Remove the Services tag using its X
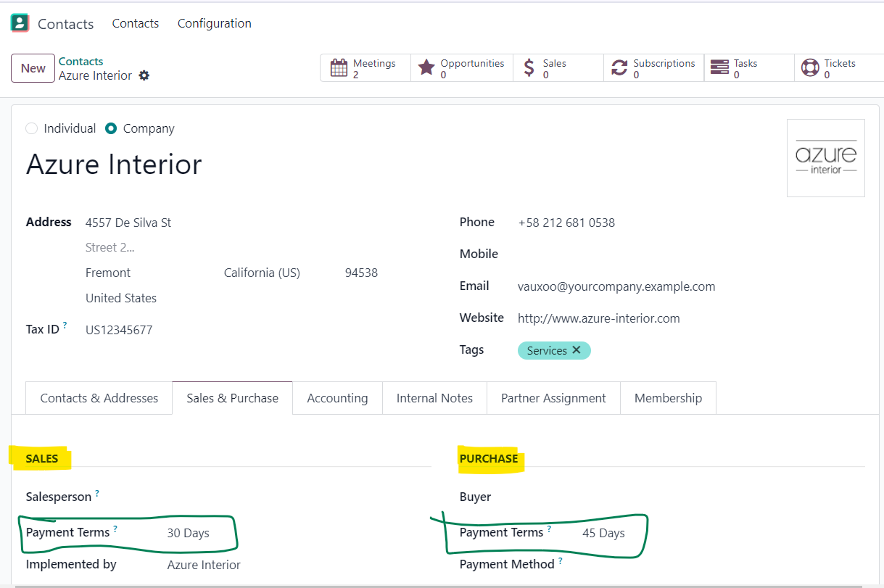Screen dimensions: 884x588 577,350
